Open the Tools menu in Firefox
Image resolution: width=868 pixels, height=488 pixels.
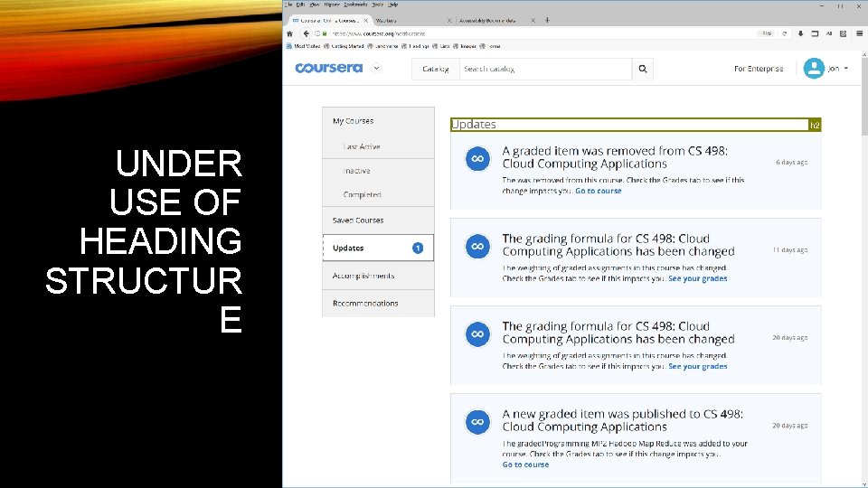point(378,5)
